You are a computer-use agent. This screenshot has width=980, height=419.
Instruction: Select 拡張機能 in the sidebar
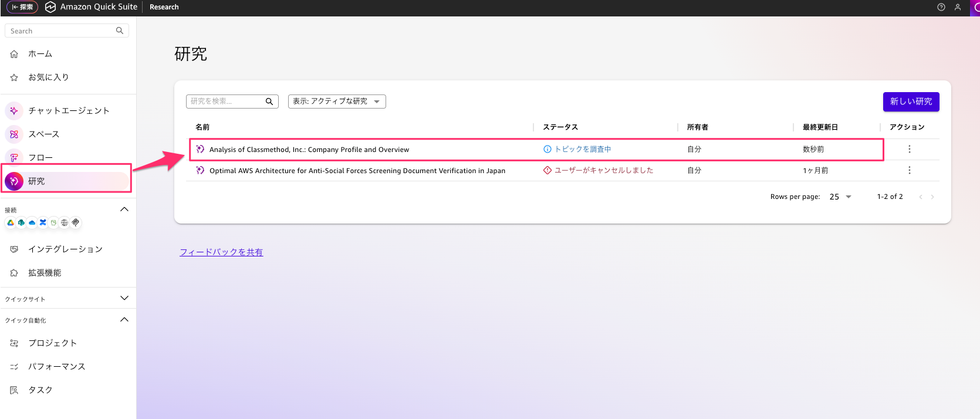point(45,273)
